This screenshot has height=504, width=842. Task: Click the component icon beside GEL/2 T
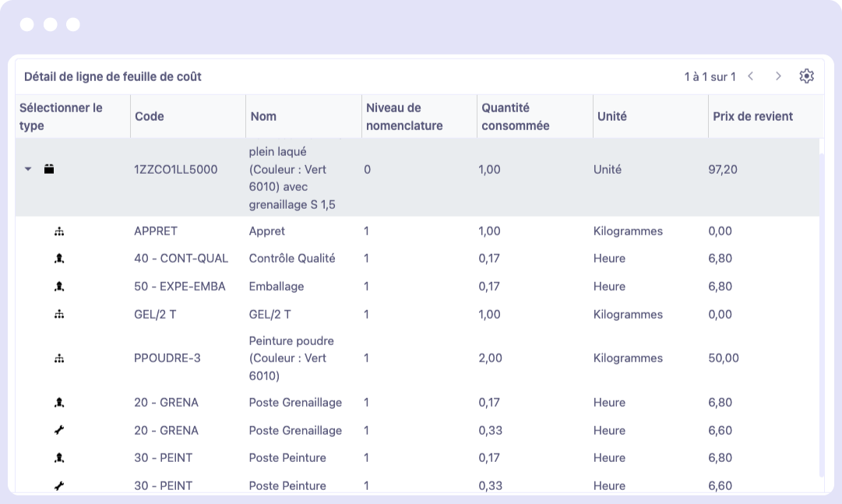[59, 315]
